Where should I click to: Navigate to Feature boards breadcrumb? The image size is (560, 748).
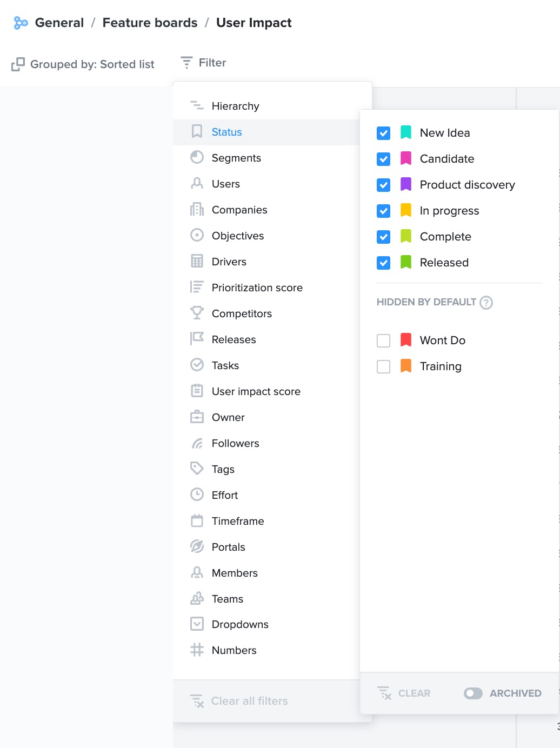(x=150, y=23)
